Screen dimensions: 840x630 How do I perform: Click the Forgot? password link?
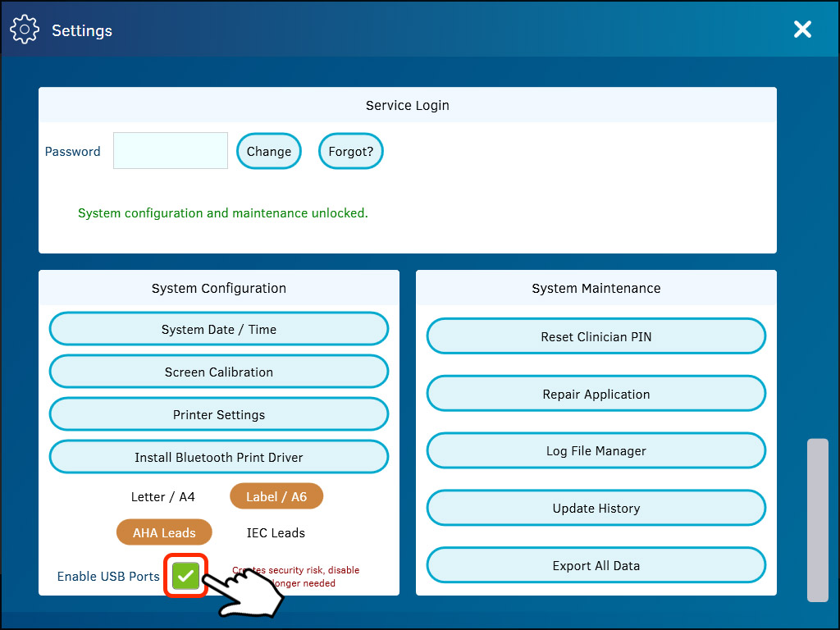tap(350, 151)
